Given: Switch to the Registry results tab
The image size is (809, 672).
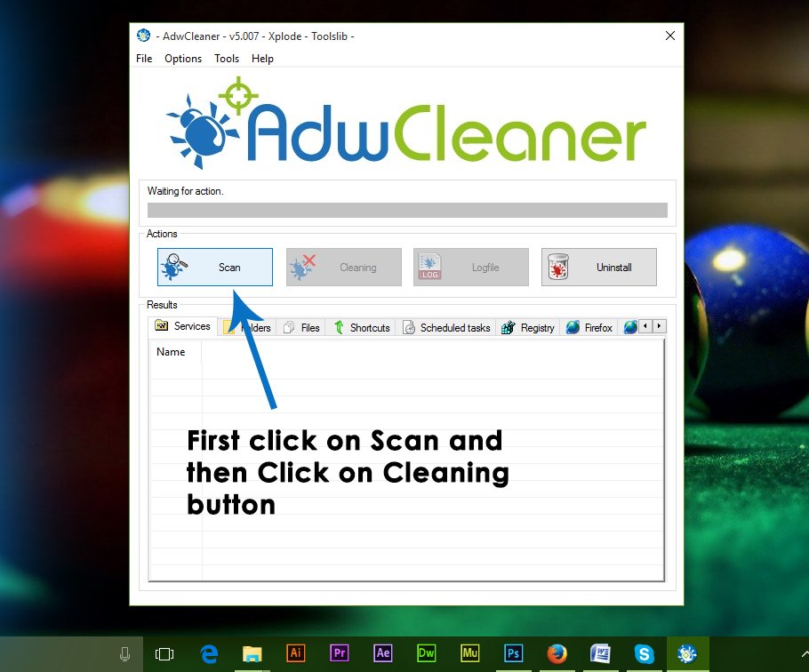Looking at the screenshot, I should click(x=528, y=327).
